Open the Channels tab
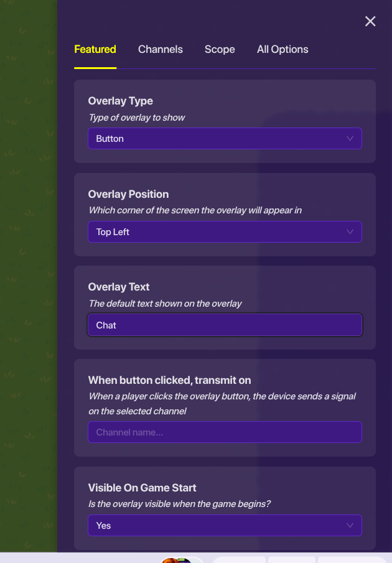The width and height of the screenshot is (392, 563). point(161,49)
